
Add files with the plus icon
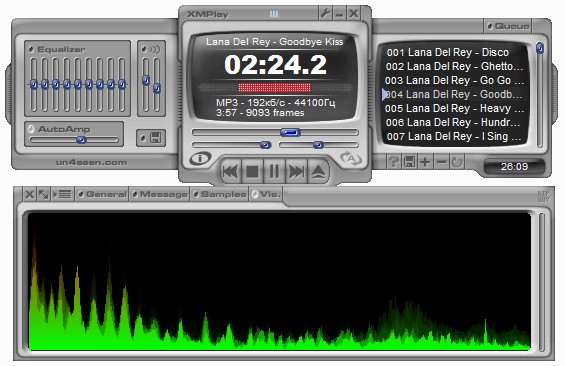click(x=426, y=162)
